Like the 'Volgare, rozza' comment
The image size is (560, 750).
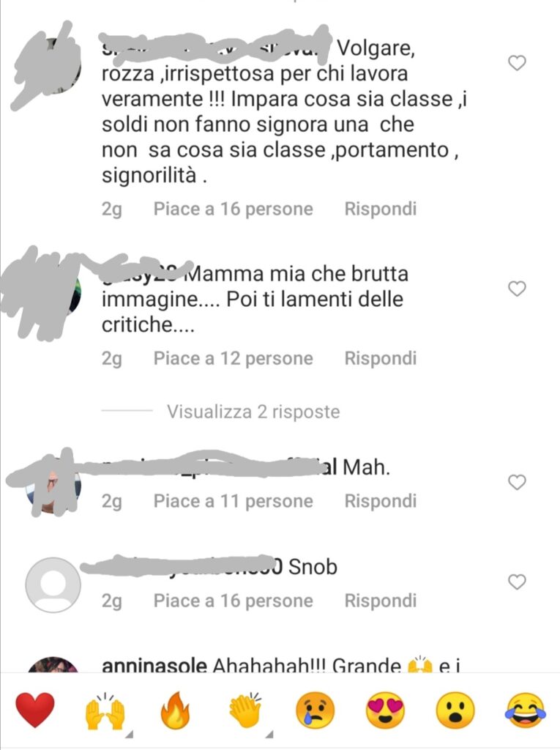coord(517,63)
